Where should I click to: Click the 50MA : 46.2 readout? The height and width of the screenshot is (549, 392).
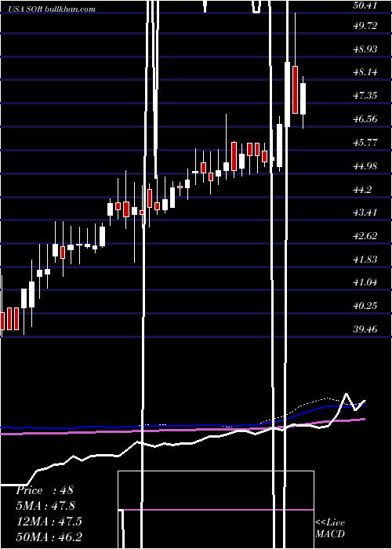pyautogui.click(x=49, y=536)
